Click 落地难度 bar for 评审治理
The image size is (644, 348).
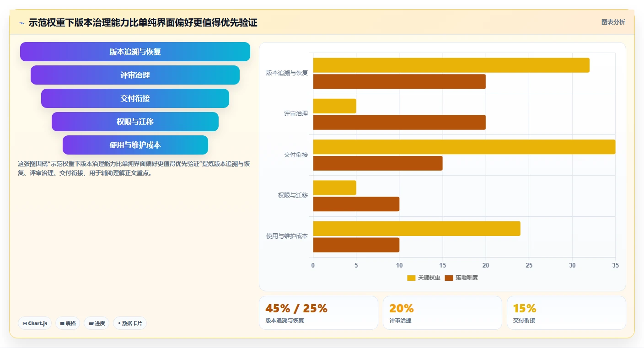coord(399,123)
